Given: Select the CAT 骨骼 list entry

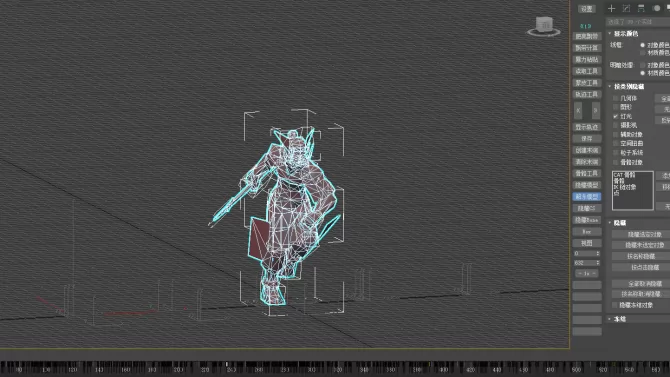Looking at the screenshot, I should click(x=624, y=175).
